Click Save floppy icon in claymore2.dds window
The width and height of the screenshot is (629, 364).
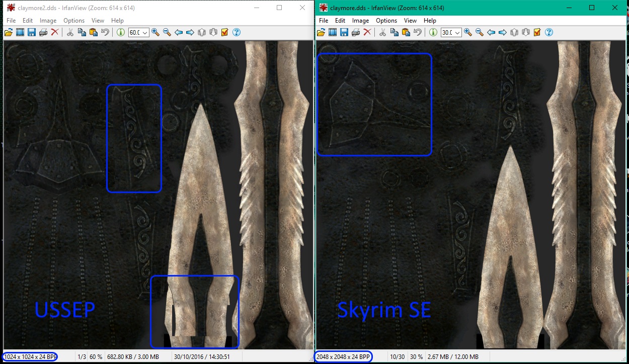tap(32, 32)
